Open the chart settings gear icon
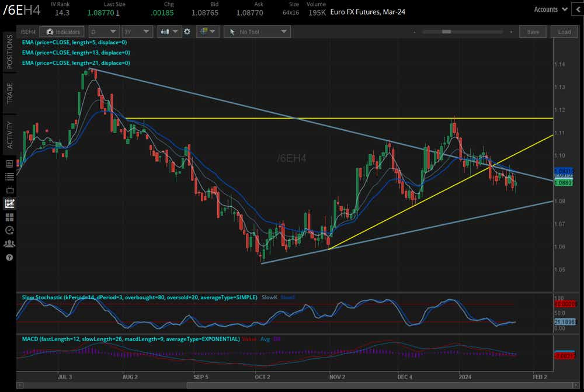 [x=187, y=32]
